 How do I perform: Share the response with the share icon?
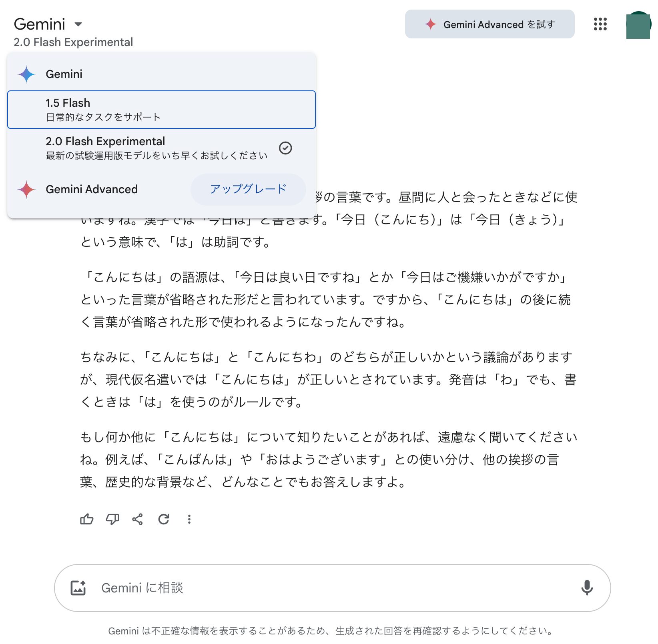(137, 519)
